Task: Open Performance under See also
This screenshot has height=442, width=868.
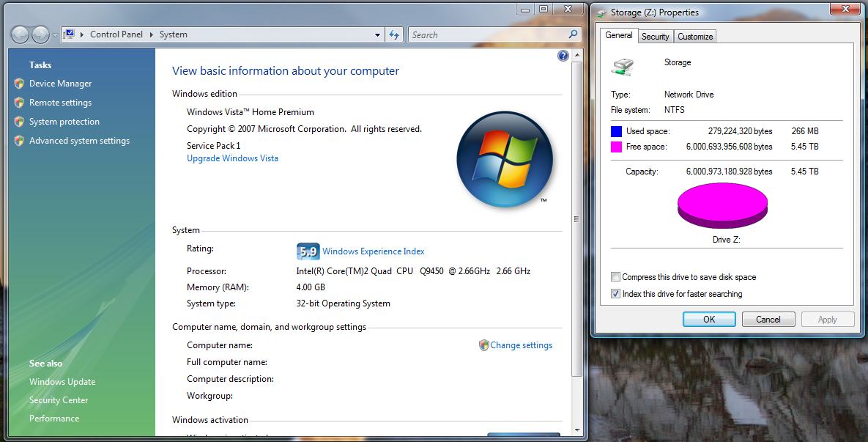Action: (x=54, y=419)
